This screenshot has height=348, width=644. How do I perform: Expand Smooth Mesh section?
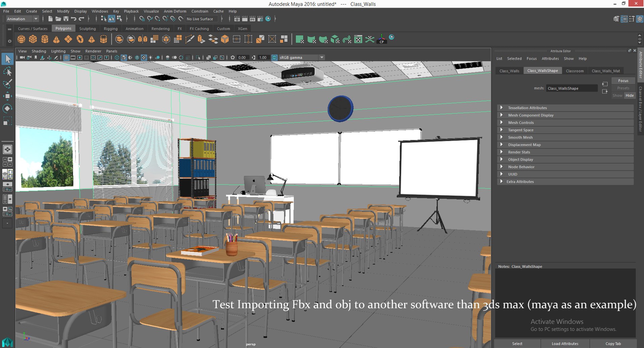pos(565,137)
